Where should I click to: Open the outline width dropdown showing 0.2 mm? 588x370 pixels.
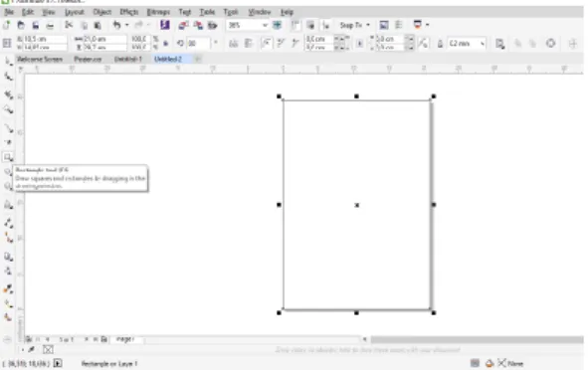tap(483, 44)
